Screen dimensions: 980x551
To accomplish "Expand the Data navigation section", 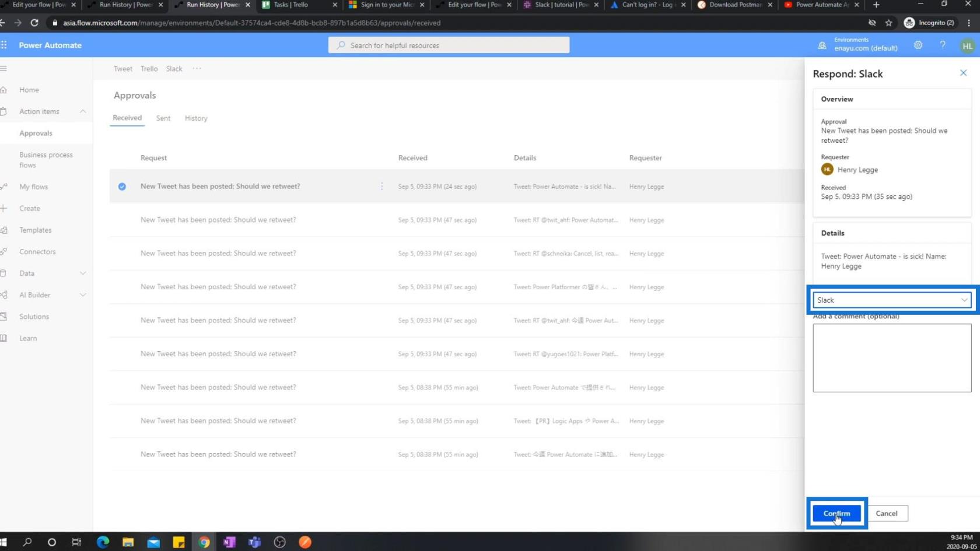I will [x=83, y=273].
